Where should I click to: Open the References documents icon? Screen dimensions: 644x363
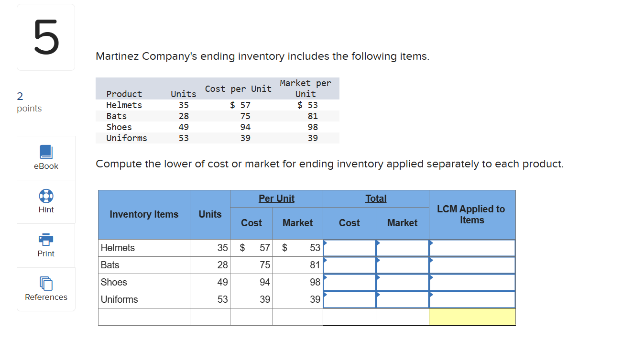pos(46,283)
